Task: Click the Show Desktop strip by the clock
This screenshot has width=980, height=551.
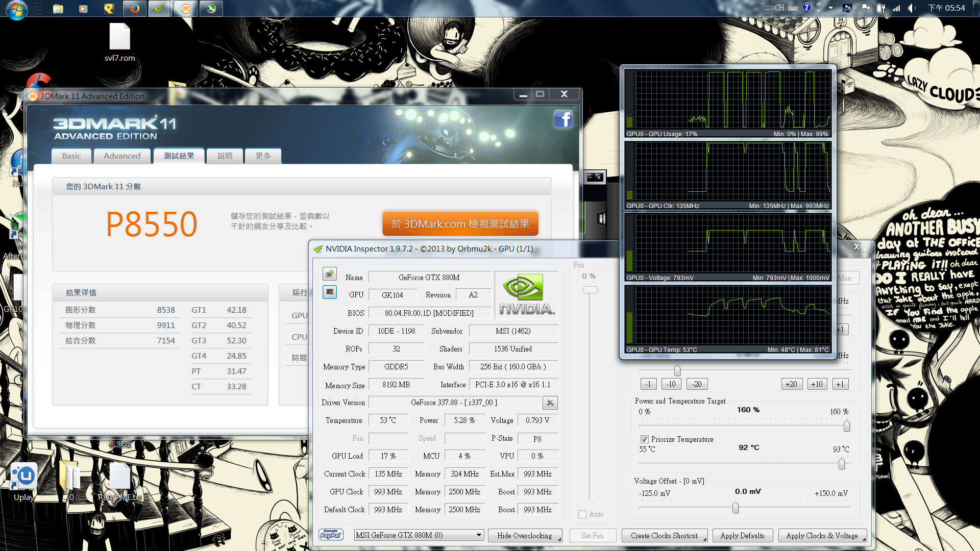Action: pos(976,8)
